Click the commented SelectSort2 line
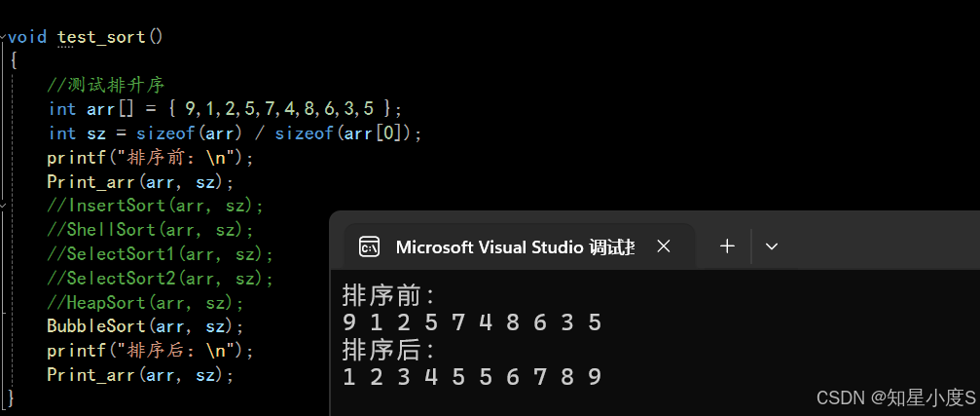 coord(161,279)
